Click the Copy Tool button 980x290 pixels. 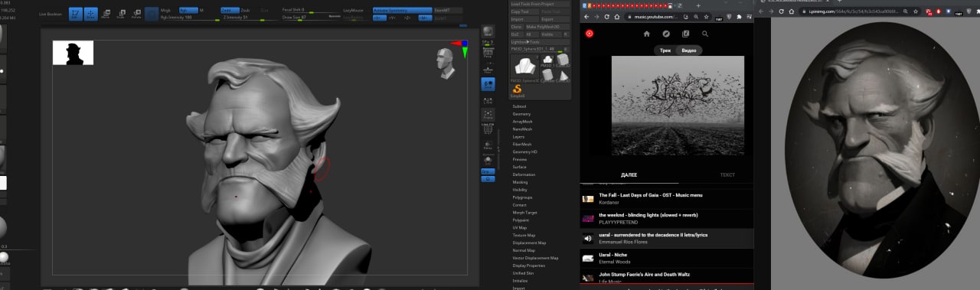pyautogui.click(x=524, y=11)
